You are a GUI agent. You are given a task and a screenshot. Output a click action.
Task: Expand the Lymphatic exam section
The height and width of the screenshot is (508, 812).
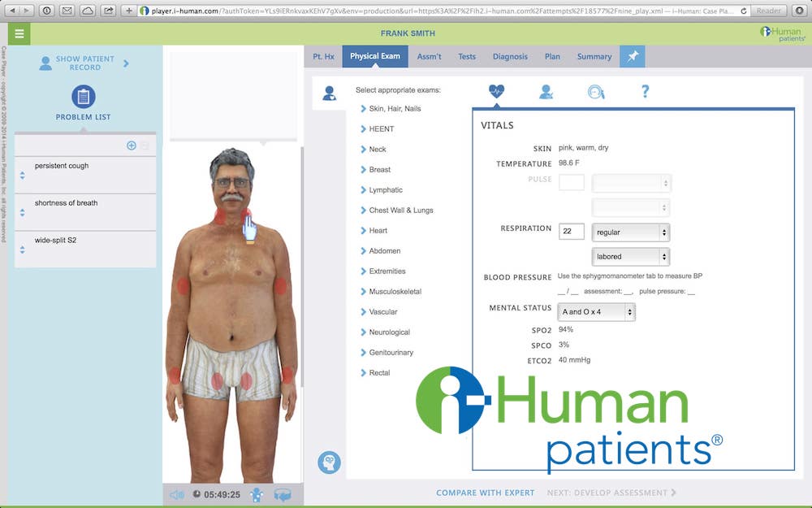[381, 189]
